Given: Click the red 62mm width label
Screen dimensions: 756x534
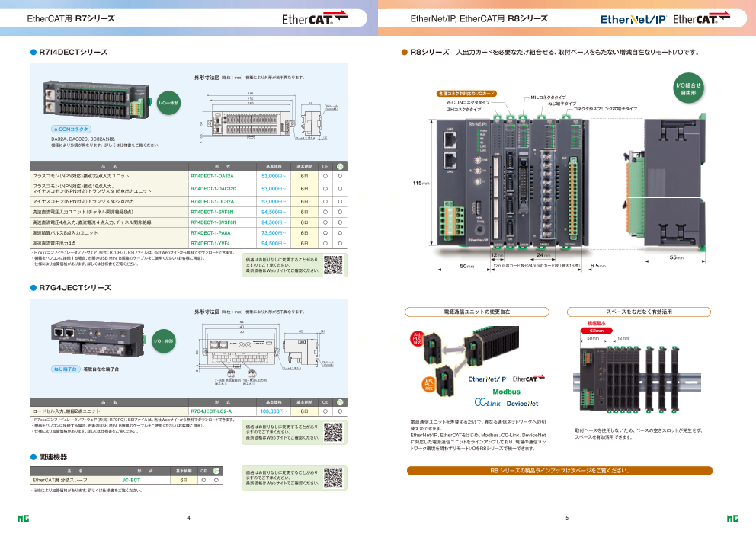Looking at the screenshot, I should point(597,331).
